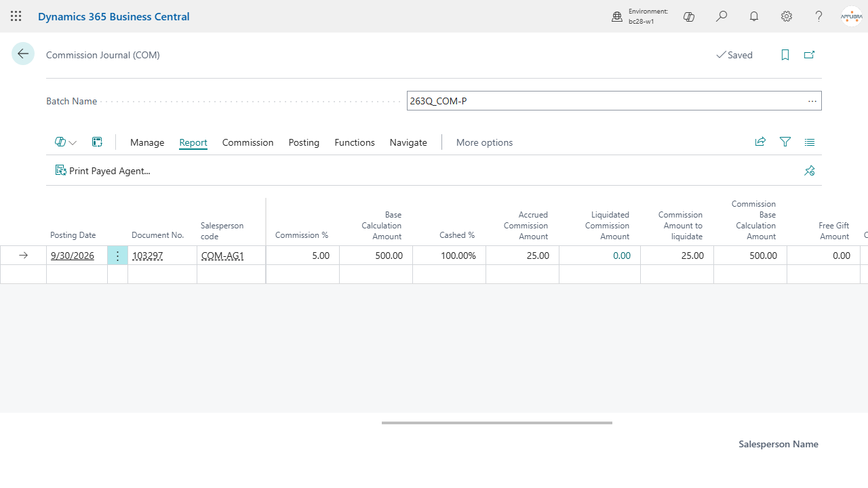Open Liquidated Commission Amount 0.00 drill-down
The image size is (868, 488).
(x=622, y=256)
